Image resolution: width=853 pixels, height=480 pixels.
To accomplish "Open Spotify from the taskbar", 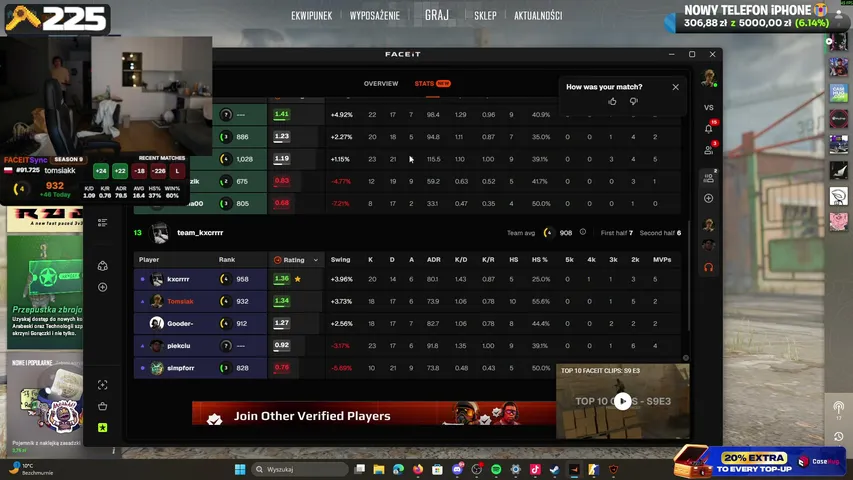I will (x=496, y=470).
